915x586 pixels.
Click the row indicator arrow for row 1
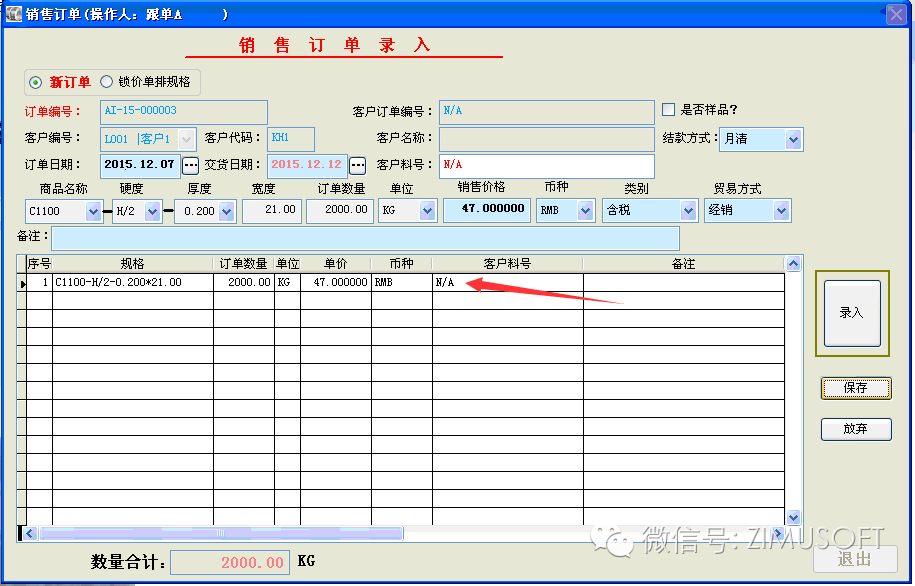22,283
